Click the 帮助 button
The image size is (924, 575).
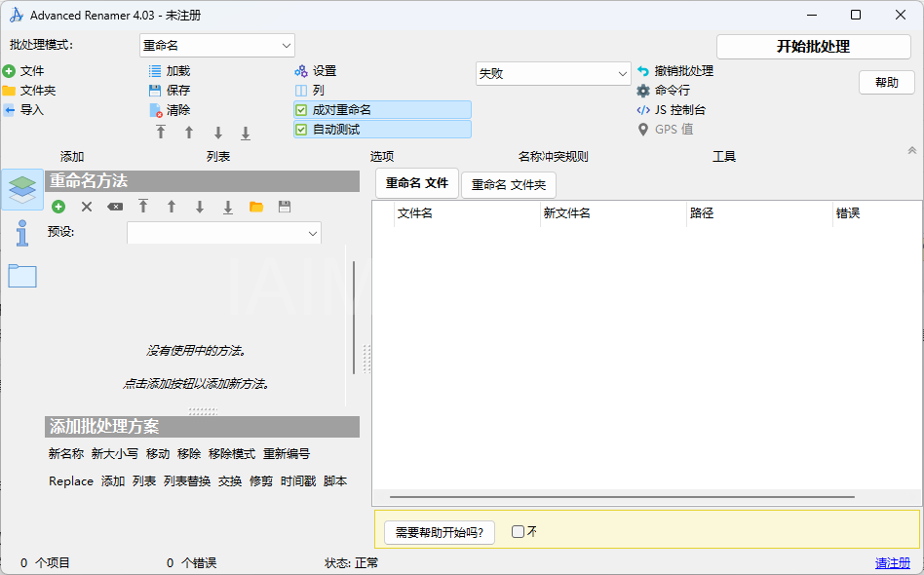click(887, 83)
